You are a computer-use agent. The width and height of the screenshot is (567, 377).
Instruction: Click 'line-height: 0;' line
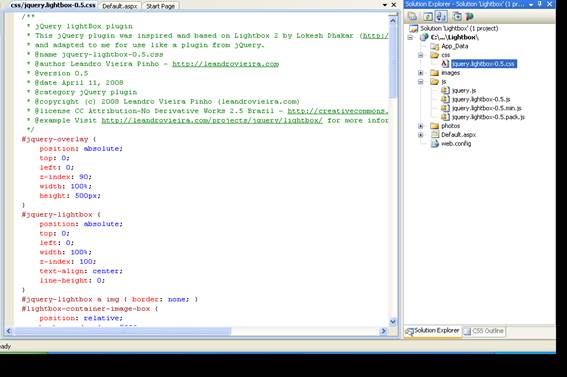pyautogui.click(x=72, y=280)
